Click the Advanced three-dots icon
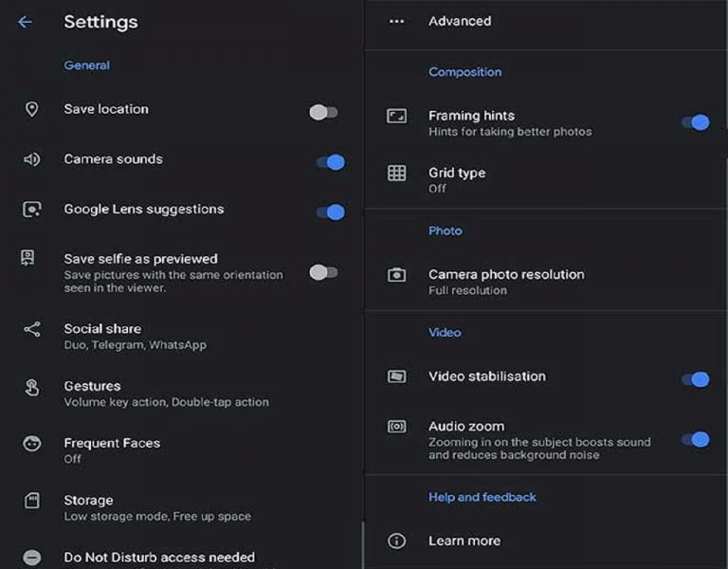 click(x=396, y=21)
